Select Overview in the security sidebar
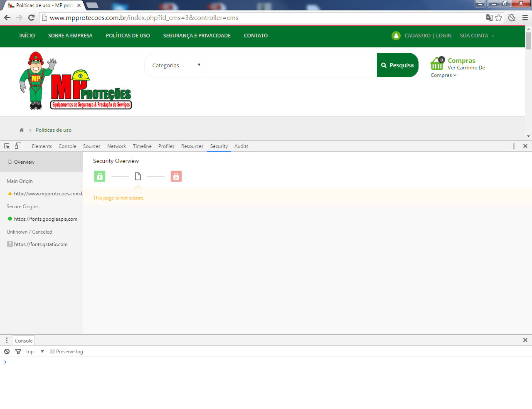The image size is (532, 409). point(41,162)
